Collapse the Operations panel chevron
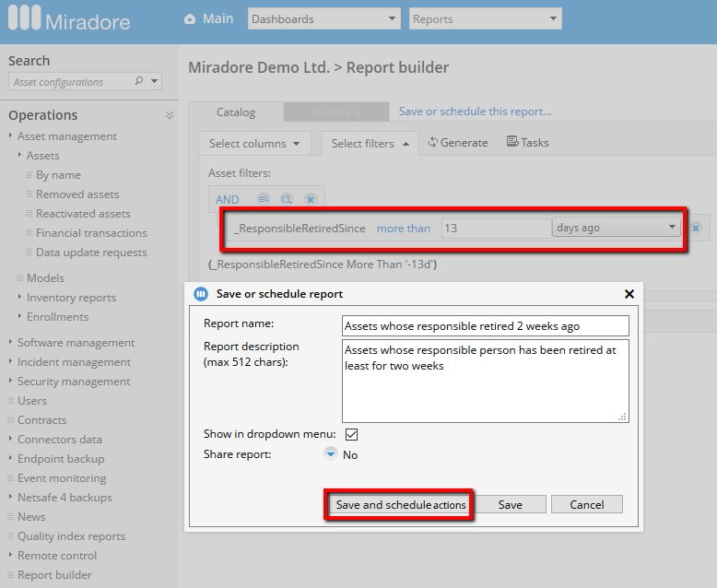 pyautogui.click(x=170, y=115)
